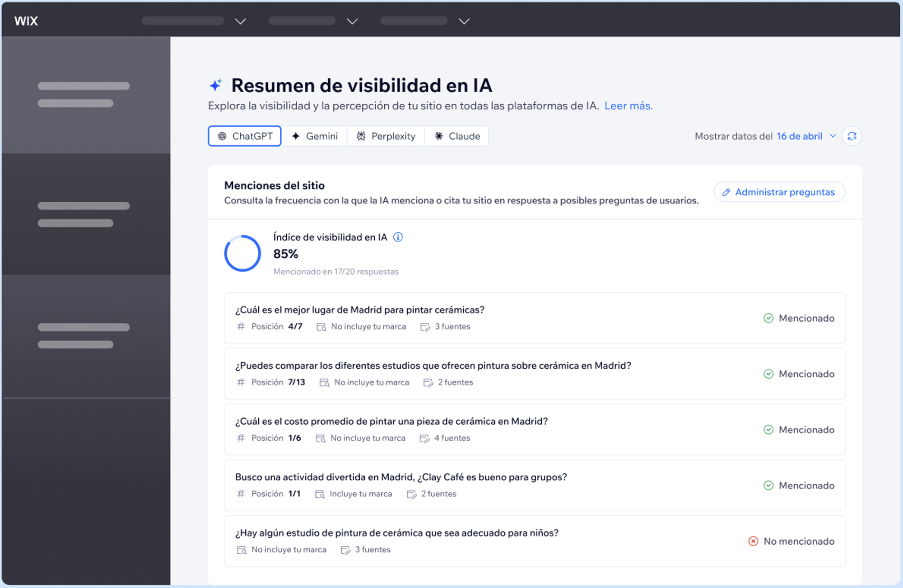
Task: Select the Perplexity tab
Action: [386, 136]
